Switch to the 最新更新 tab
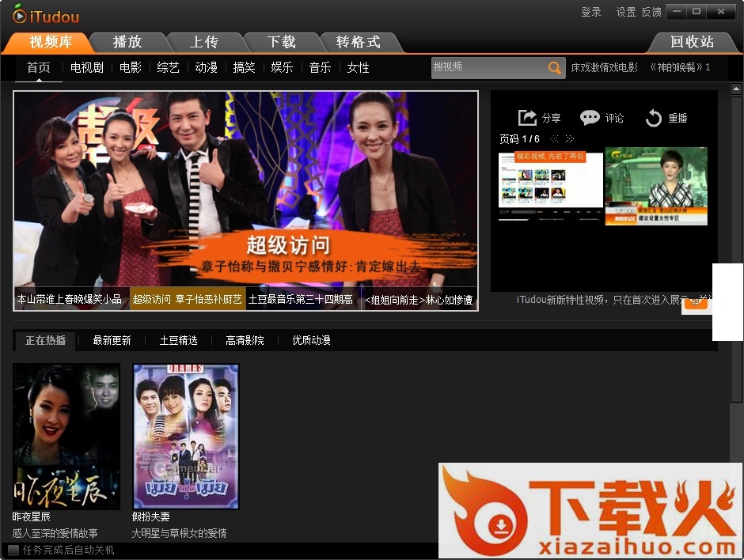The width and height of the screenshot is (744, 560). pyautogui.click(x=112, y=340)
